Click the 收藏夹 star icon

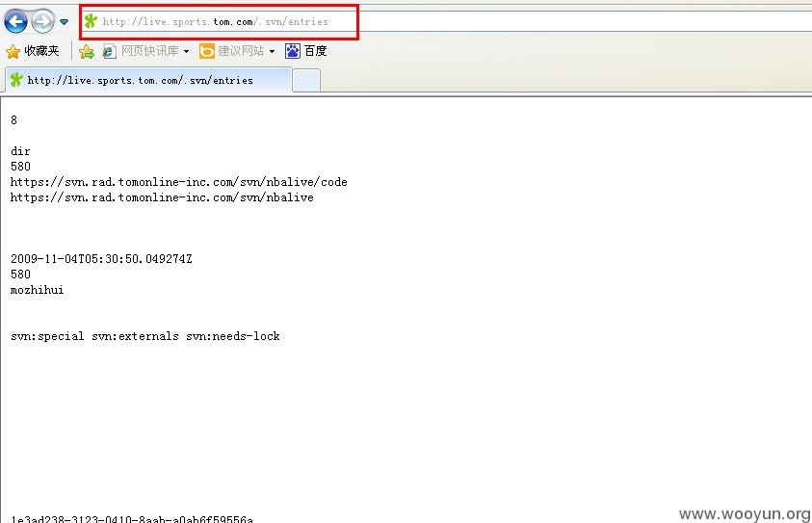tap(13, 51)
